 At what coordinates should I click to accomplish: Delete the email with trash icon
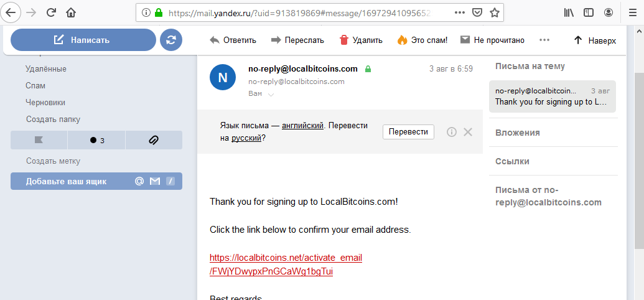361,40
